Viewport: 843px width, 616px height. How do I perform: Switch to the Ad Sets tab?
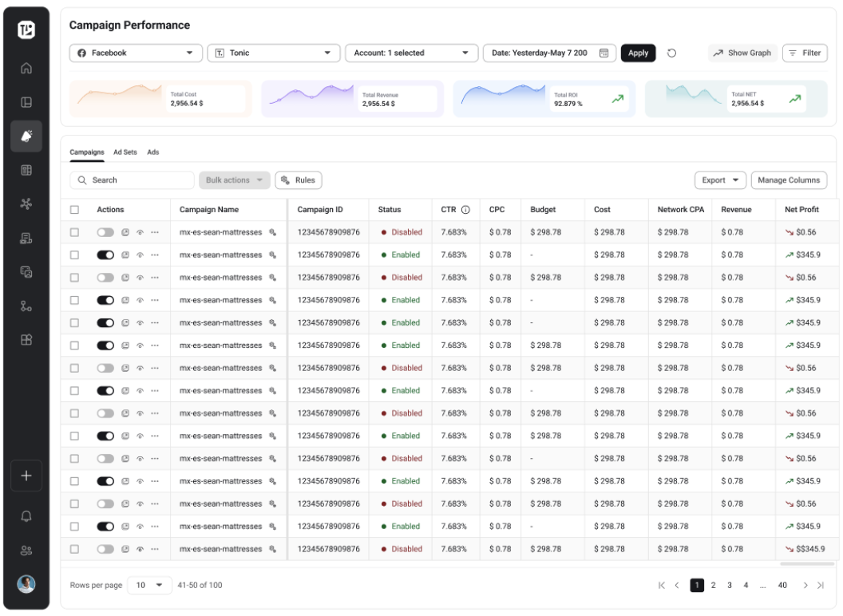coord(125,152)
